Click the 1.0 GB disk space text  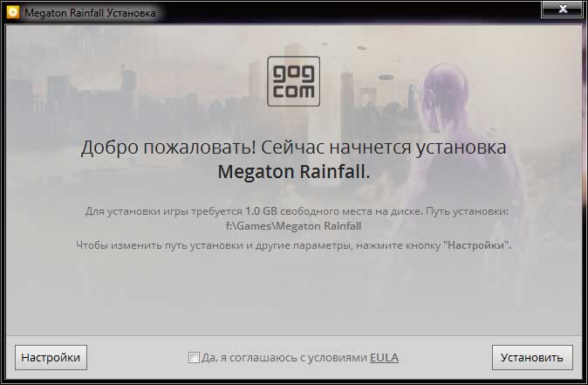click(261, 211)
